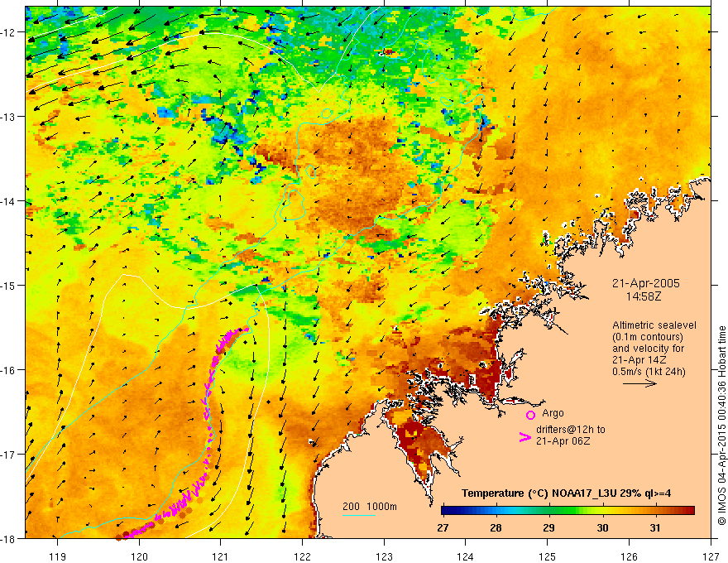This screenshot has width=728, height=563.
Task: Click the magenta Argo circle legend symbol
Action: click(x=530, y=415)
